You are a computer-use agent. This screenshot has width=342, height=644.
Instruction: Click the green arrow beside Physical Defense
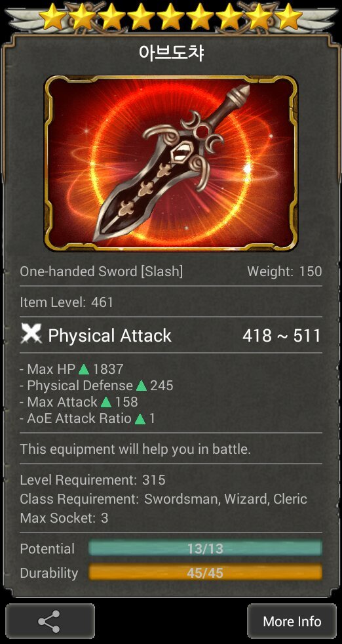[142, 386]
